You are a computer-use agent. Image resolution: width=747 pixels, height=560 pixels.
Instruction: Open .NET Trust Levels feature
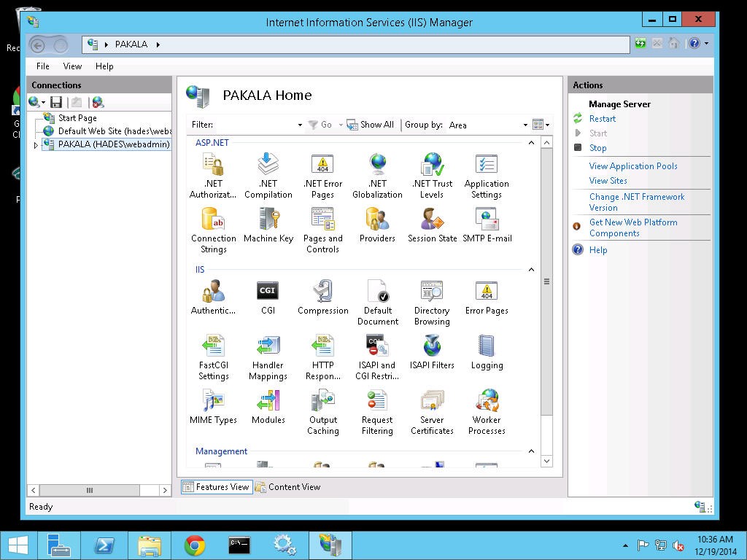click(432, 176)
